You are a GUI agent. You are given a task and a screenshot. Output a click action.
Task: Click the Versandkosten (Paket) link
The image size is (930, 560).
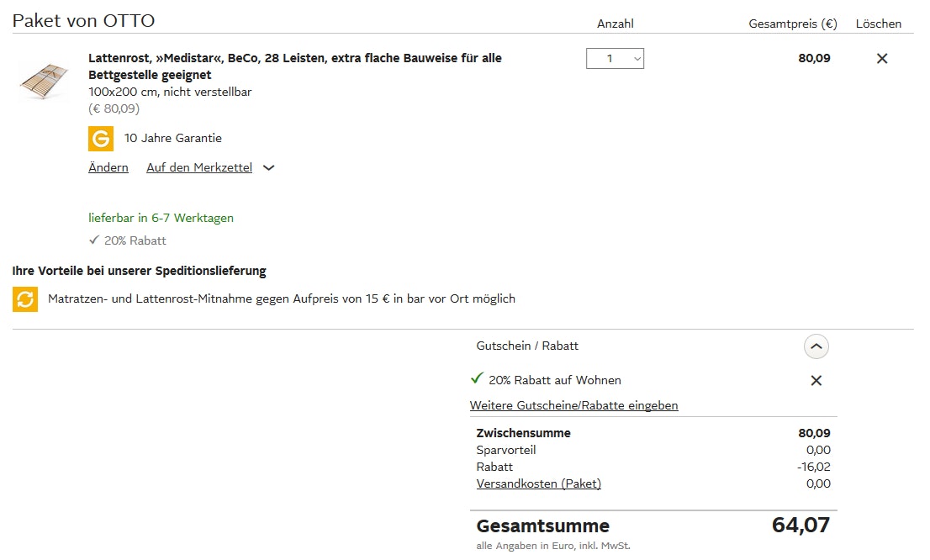538,483
